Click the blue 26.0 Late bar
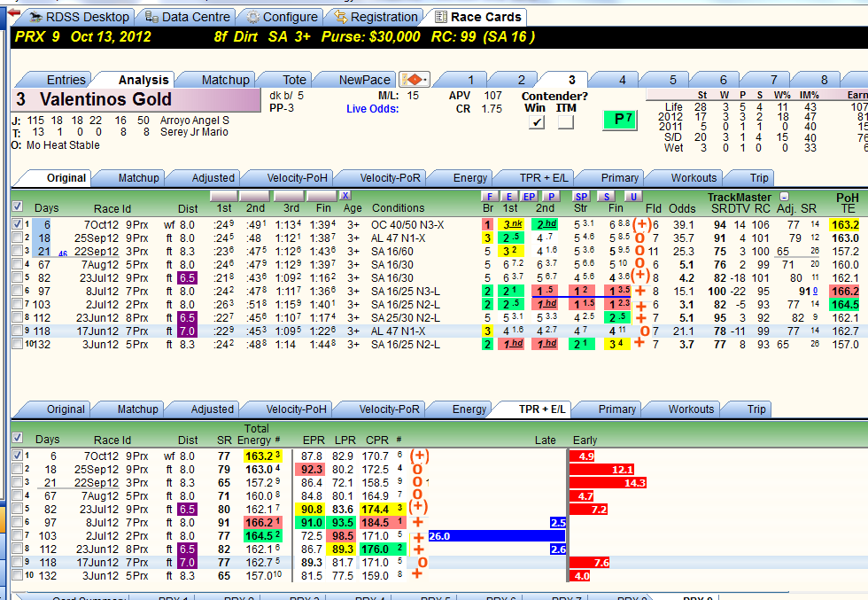This screenshot has height=600, width=868. tap(497, 535)
